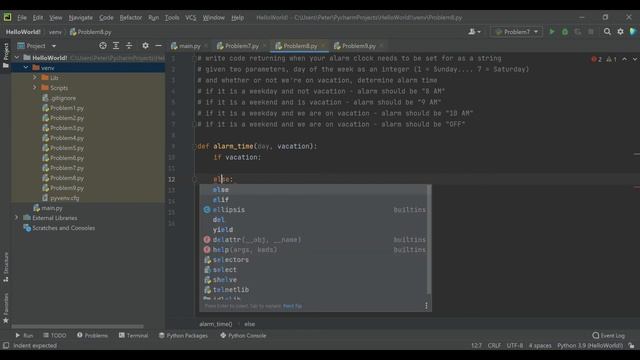Image resolution: width=640 pixels, height=360 pixels.
Task: Open the Run tool window
Action: pyautogui.click(x=24, y=336)
